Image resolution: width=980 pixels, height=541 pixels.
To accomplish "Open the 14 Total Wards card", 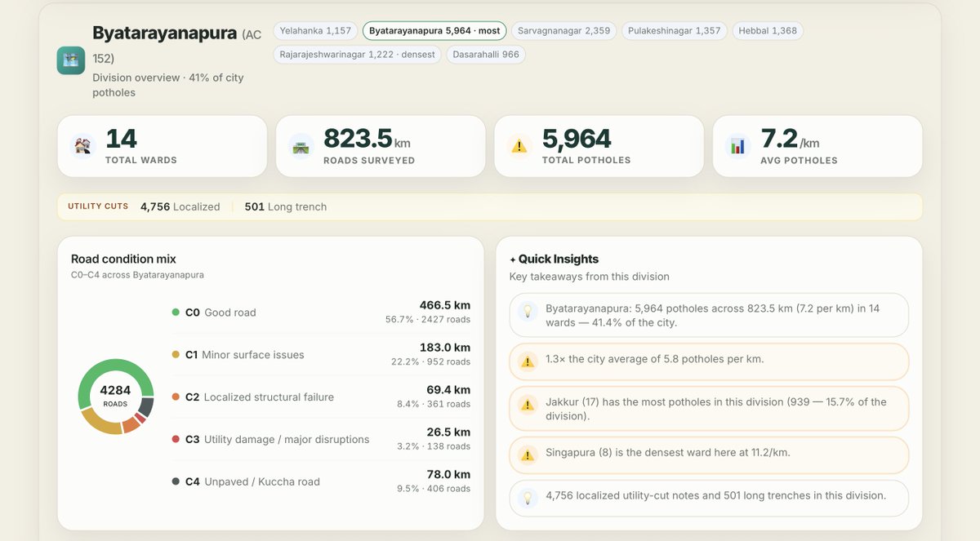I will click(x=162, y=146).
